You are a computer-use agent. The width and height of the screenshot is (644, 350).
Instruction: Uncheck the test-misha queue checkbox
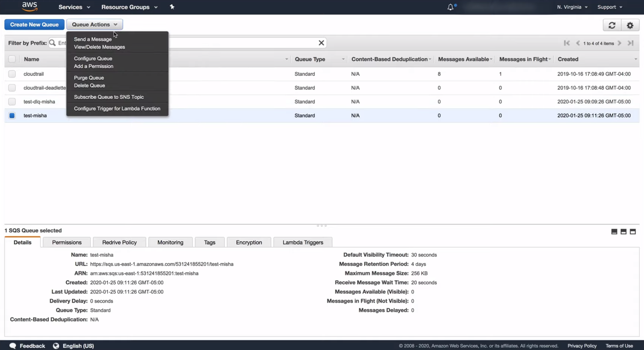point(12,115)
